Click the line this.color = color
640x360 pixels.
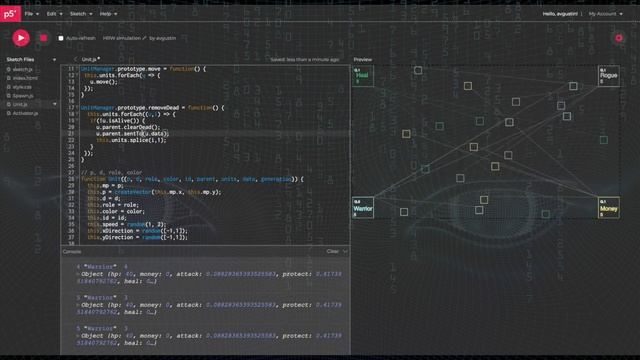[x=116, y=211]
